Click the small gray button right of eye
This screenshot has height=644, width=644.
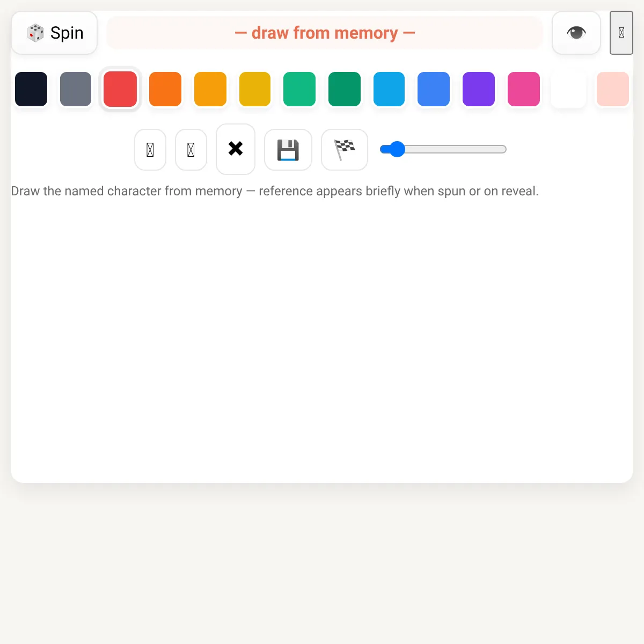621,33
